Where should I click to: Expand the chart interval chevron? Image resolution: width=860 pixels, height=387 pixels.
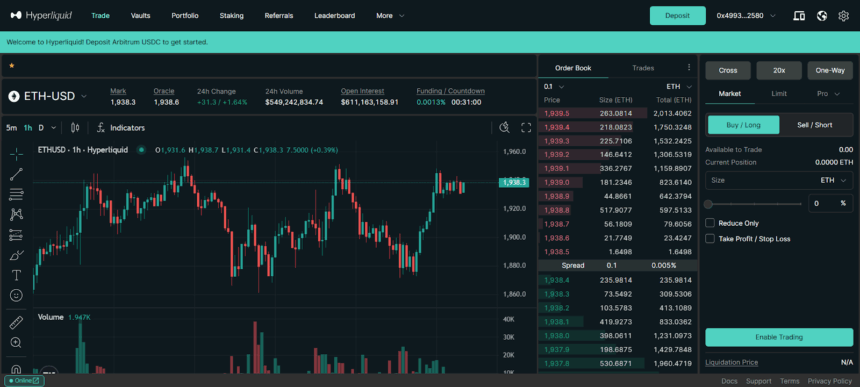coord(53,128)
